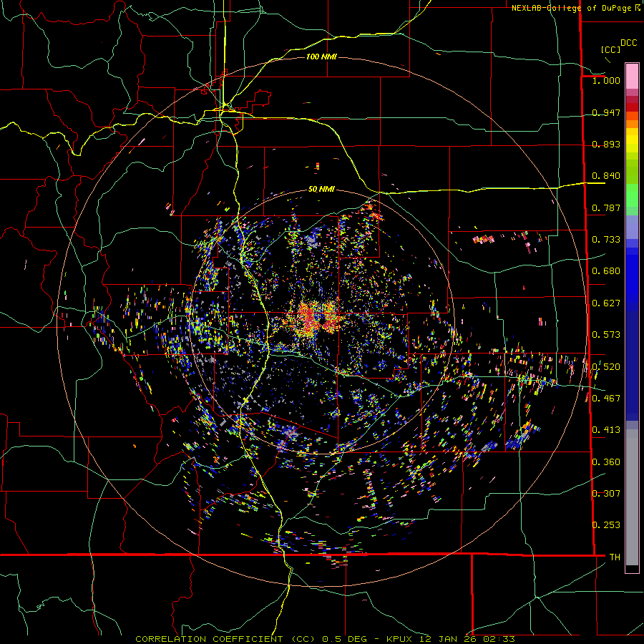Click the 0.253 scale value
The height and width of the screenshot is (644, 644).
606,525
